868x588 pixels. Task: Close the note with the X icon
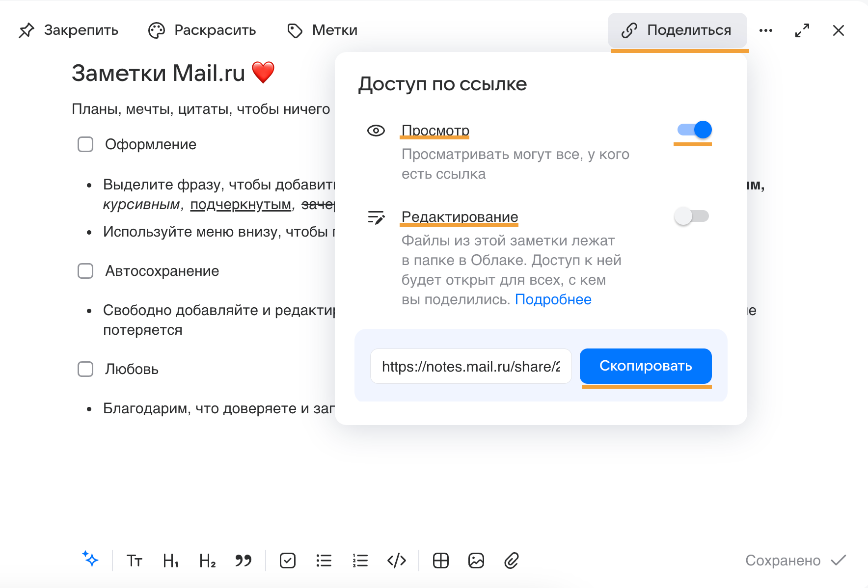click(839, 30)
